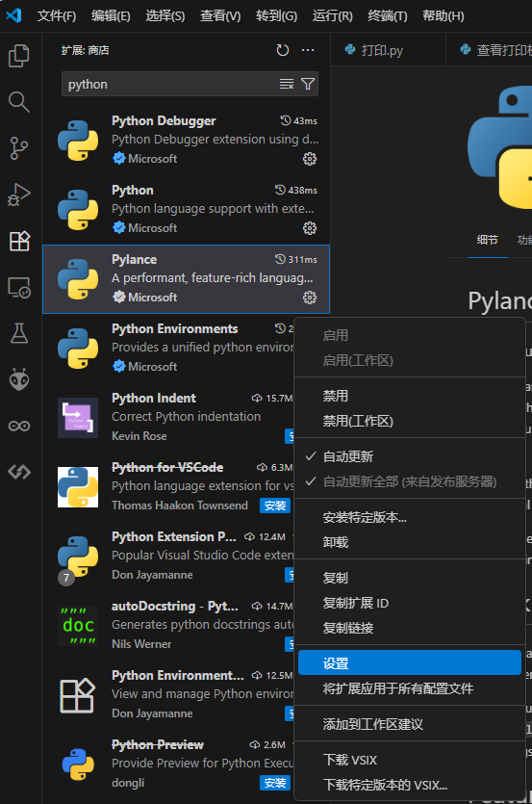
Task: Open the extension filter funnel
Action: [308, 84]
